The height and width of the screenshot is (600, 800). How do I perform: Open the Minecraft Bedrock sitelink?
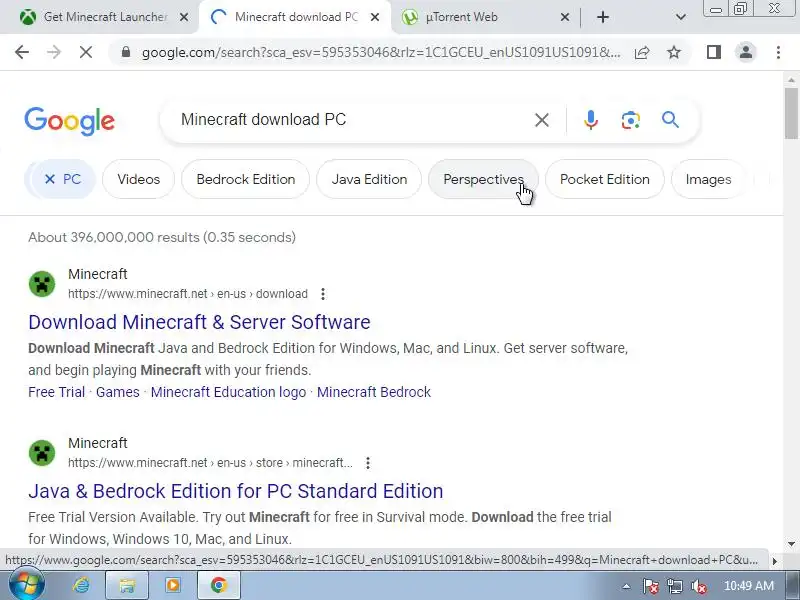point(373,392)
